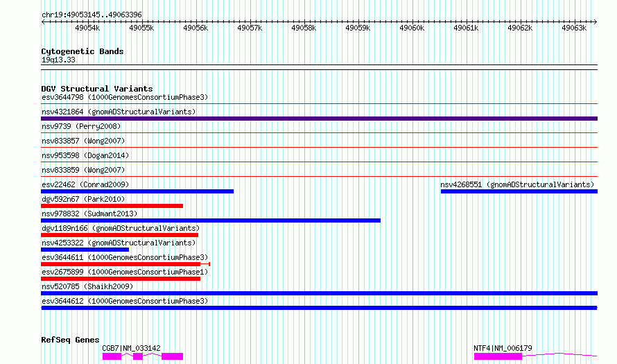Click the nsv4321864 gnomAD label
Image resolution: width=617 pixels, height=364 pixels.
pyautogui.click(x=119, y=112)
